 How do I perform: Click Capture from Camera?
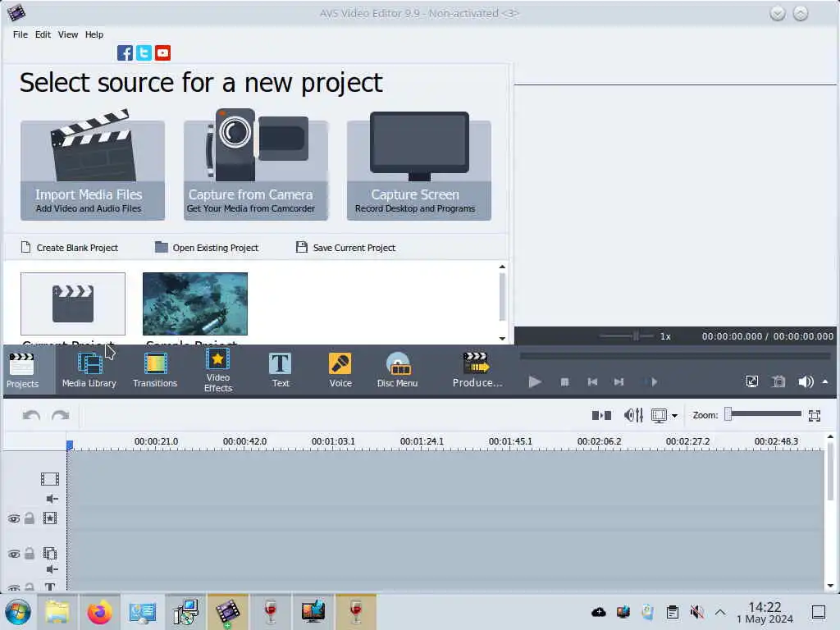[256, 166]
